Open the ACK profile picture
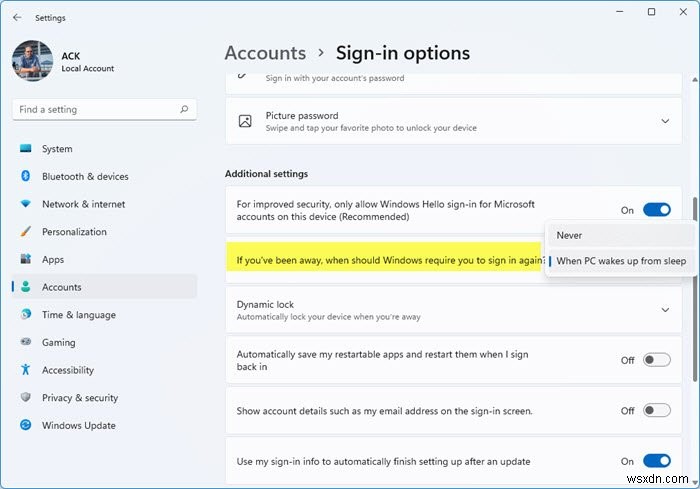 point(33,61)
